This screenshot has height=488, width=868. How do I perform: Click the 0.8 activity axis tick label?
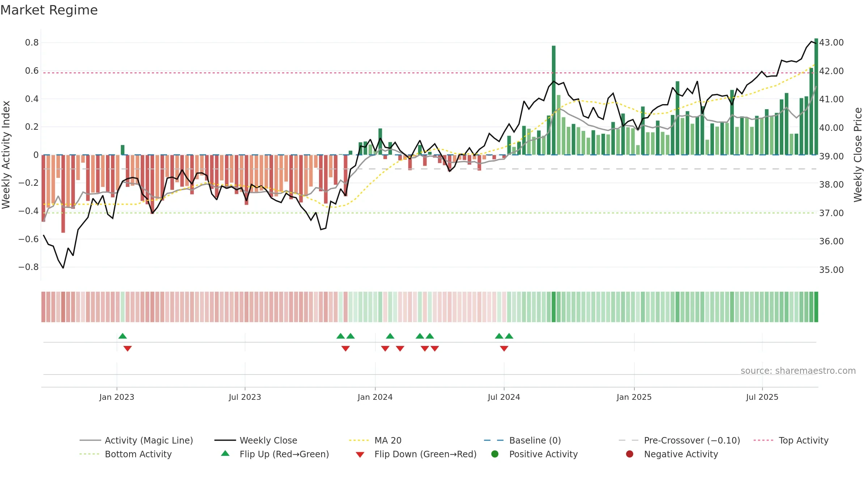click(x=32, y=42)
